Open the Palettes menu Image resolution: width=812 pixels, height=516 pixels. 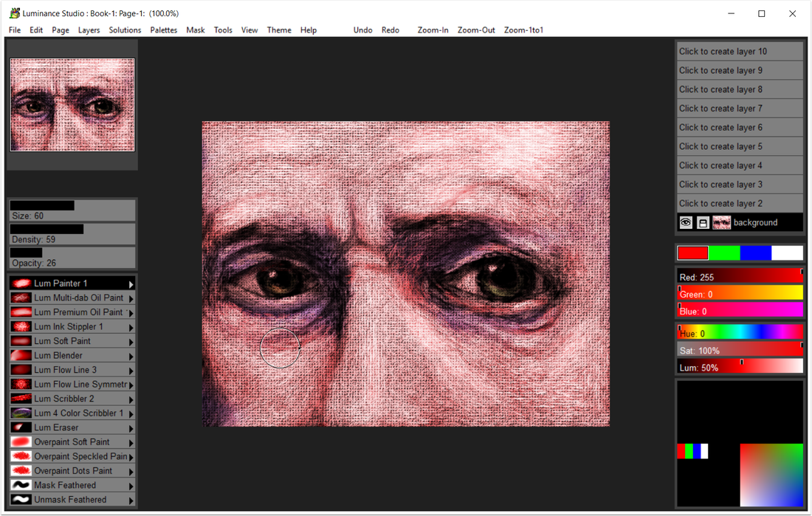(x=163, y=30)
